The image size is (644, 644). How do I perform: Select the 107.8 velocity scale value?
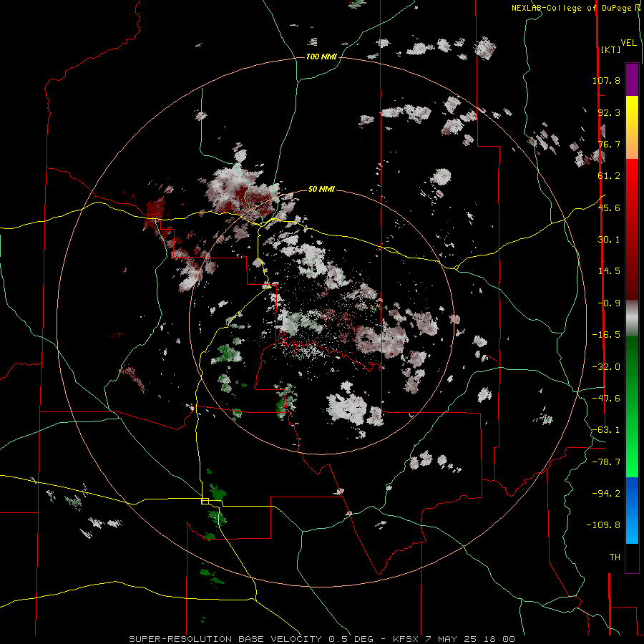pyautogui.click(x=606, y=80)
